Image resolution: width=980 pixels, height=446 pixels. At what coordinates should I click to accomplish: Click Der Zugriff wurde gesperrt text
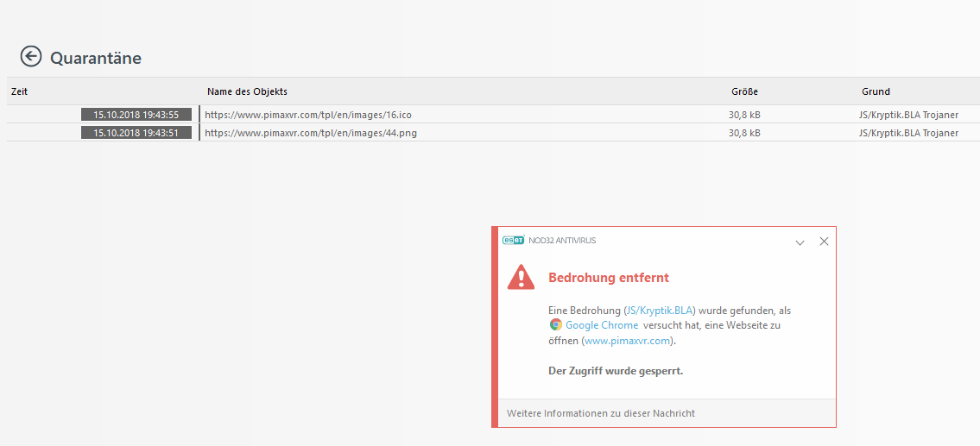616,371
